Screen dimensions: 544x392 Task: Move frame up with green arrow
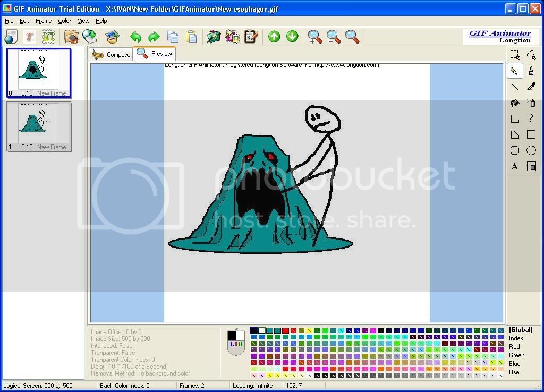click(x=274, y=37)
